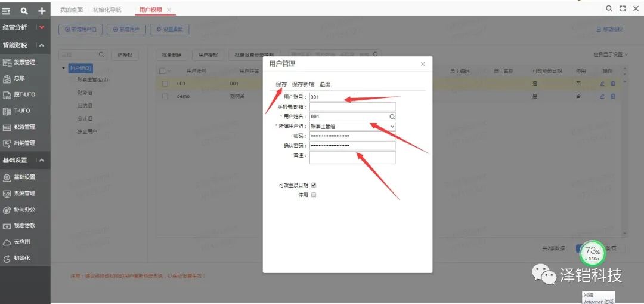
Task: Click 设置桌面 button
Action: point(169,30)
